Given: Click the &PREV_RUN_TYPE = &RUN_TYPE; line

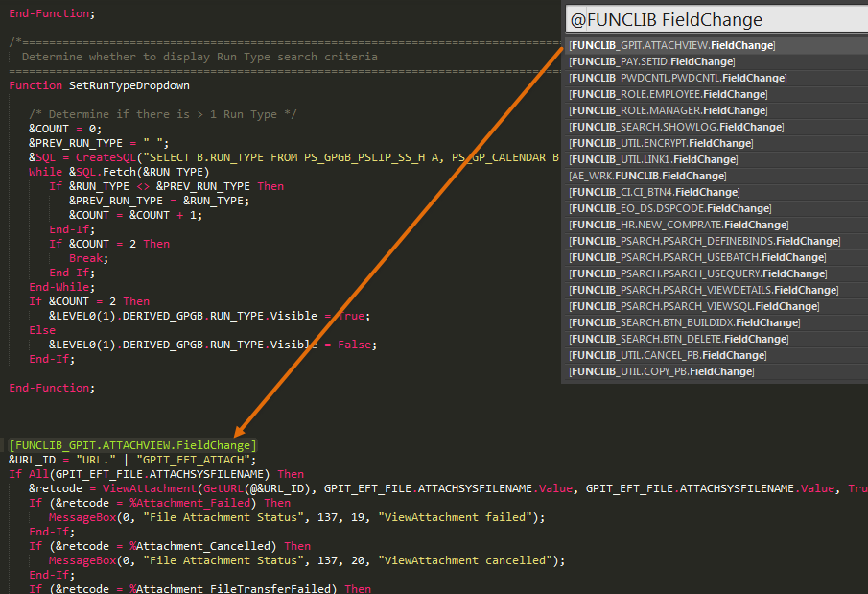Looking at the screenshot, I should point(159,201).
